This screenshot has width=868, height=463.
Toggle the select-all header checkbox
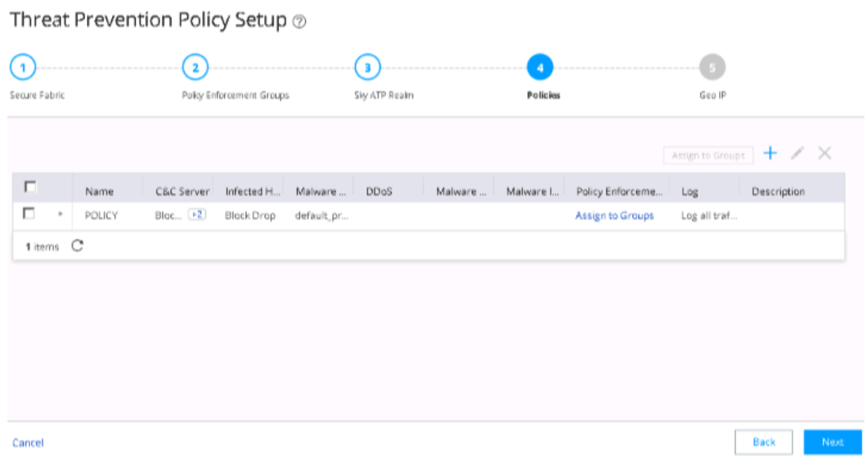pyautogui.click(x=29, y=187)
